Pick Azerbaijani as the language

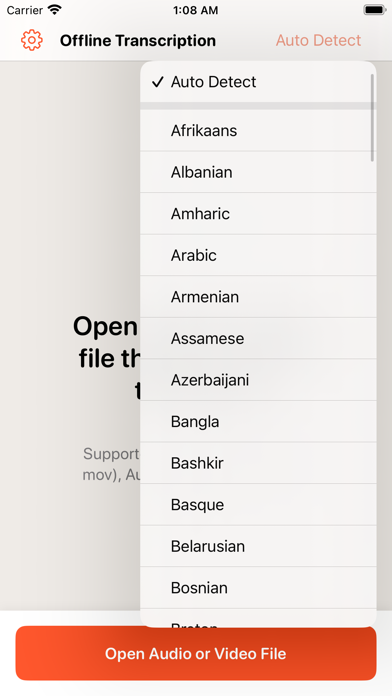[x=258, y=380]
